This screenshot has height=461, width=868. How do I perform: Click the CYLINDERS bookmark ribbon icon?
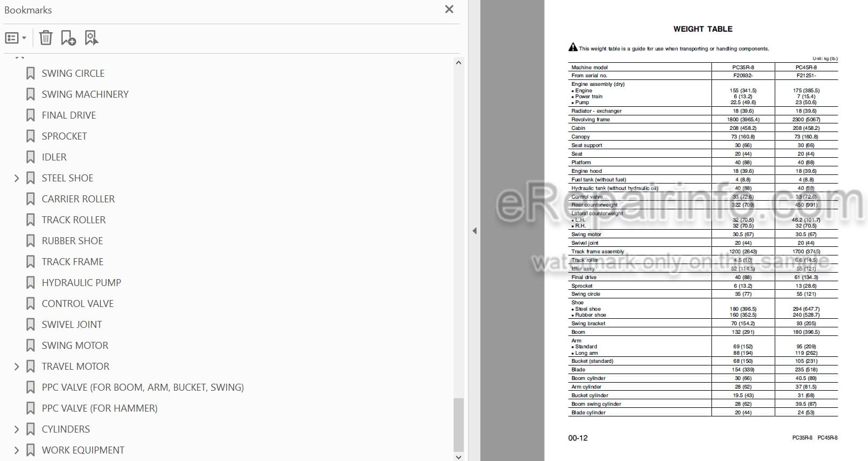pyautogui.click(x=31, y=429)
